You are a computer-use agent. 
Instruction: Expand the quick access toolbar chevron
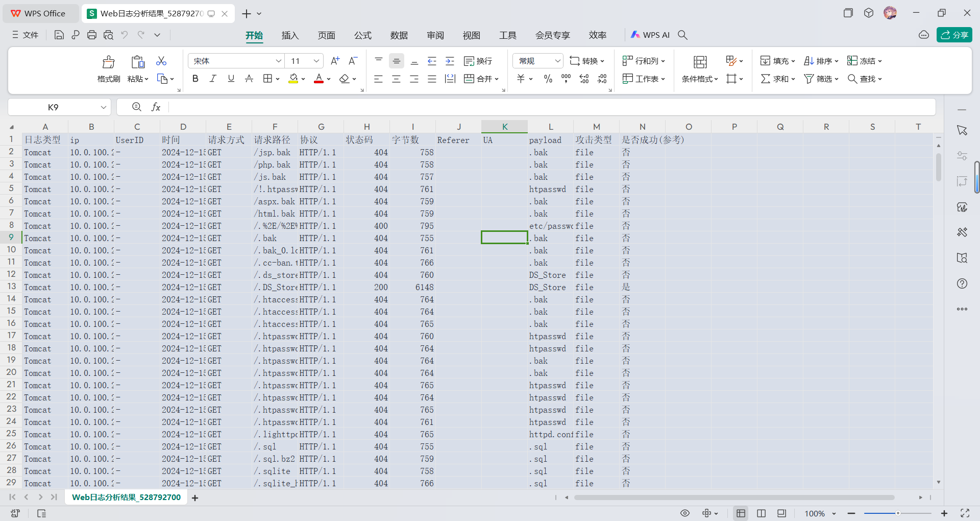pyautogui.click(x=157, y=35)
